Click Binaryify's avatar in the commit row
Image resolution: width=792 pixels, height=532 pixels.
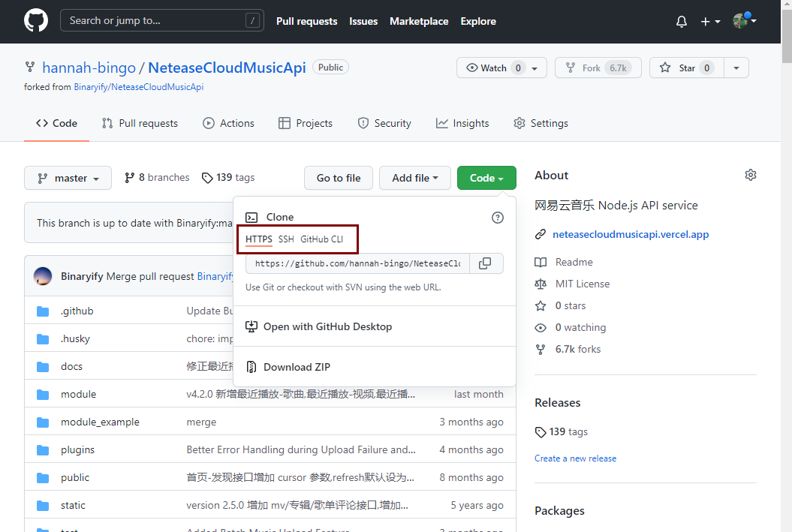coord(43,276)
